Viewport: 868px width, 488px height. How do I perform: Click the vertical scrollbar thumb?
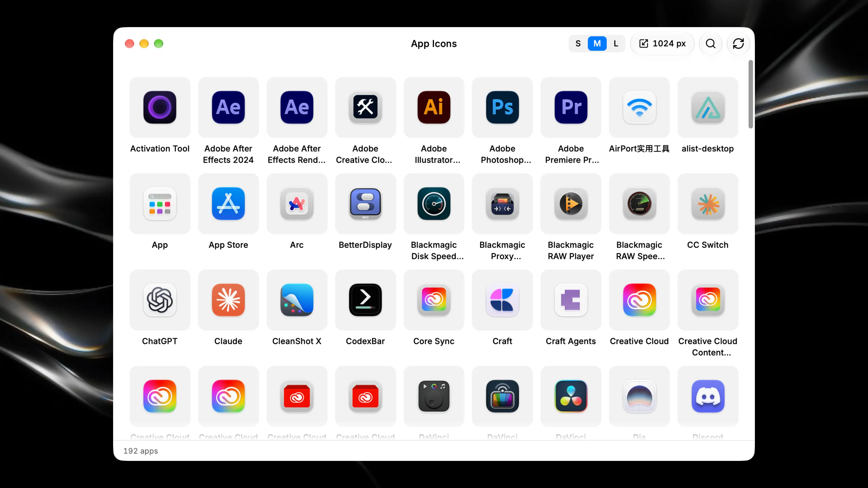tap(750, 94)
